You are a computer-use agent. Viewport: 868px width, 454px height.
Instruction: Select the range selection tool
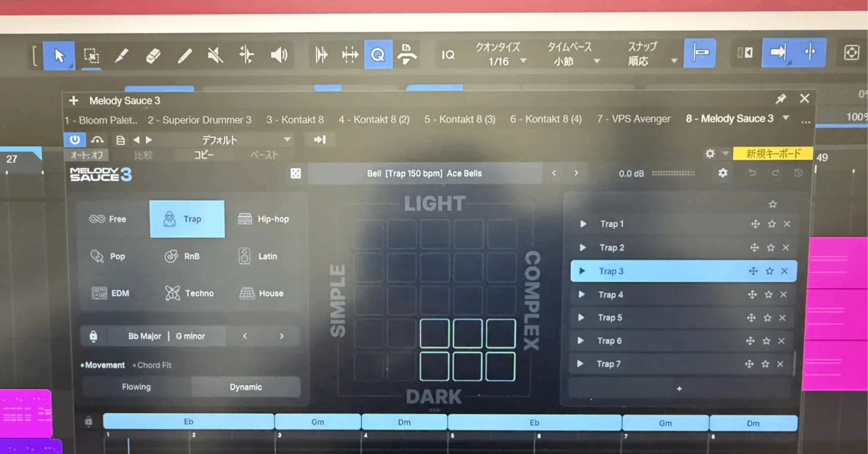[x=91, y=56]
